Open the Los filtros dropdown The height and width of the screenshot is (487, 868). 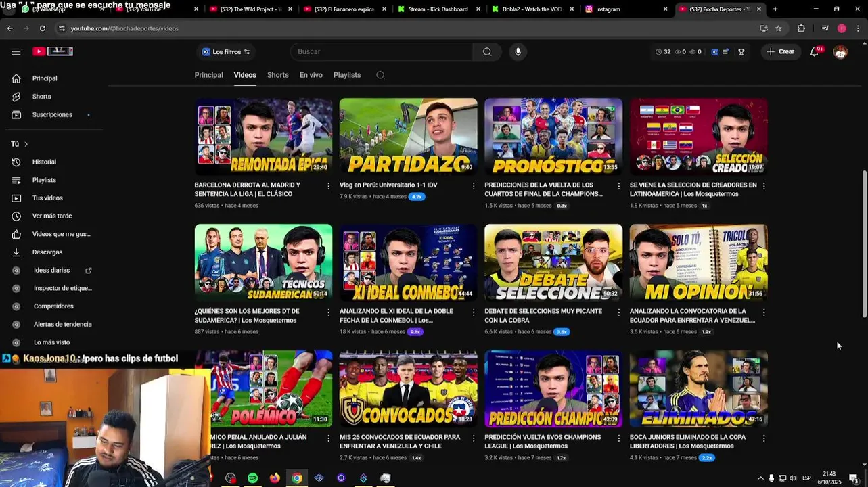[226, 52]
